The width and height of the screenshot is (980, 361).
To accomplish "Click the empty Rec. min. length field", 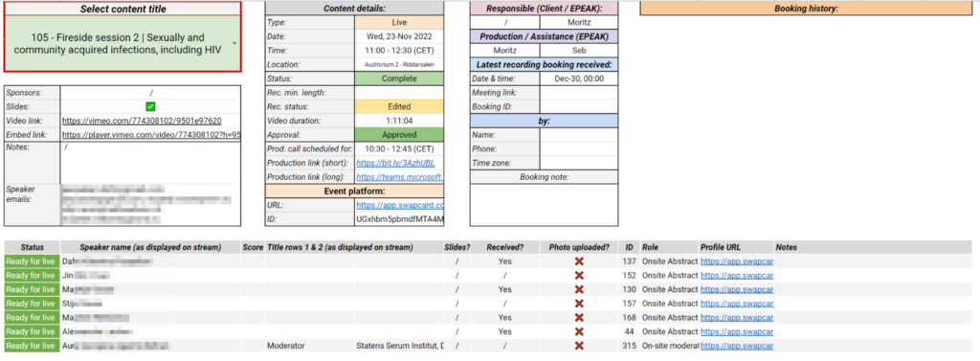I will tap(399, 93).
